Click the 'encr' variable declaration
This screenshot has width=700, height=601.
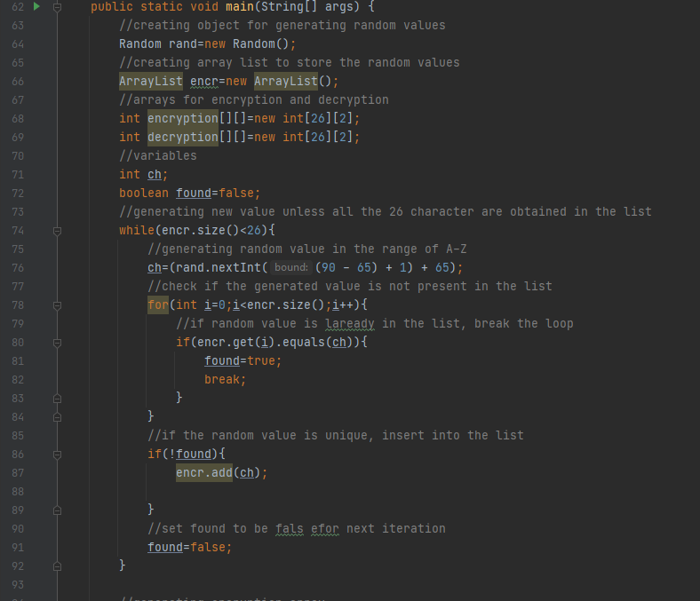(204, 81)
